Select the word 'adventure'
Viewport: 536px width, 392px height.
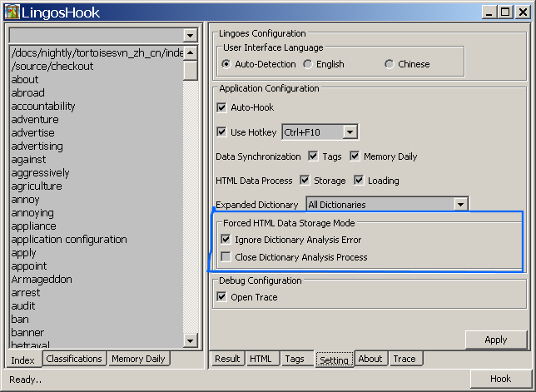click(x=97, y=119)
